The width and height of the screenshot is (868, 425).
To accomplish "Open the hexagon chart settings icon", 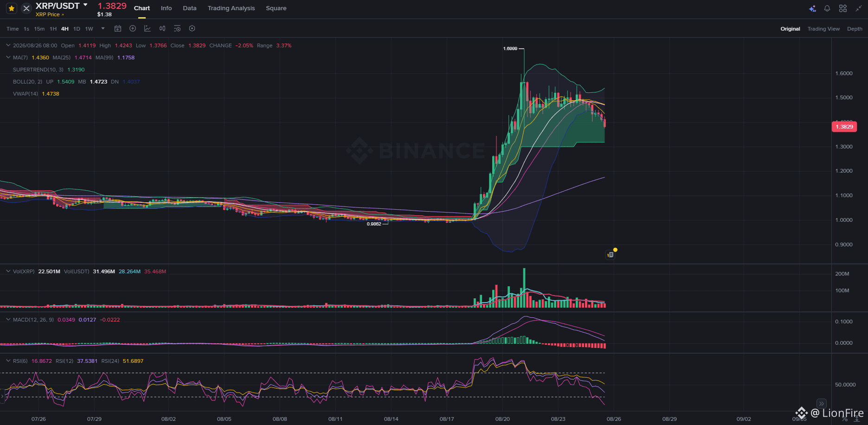I will pyautogui.click(x=192, y=29).
